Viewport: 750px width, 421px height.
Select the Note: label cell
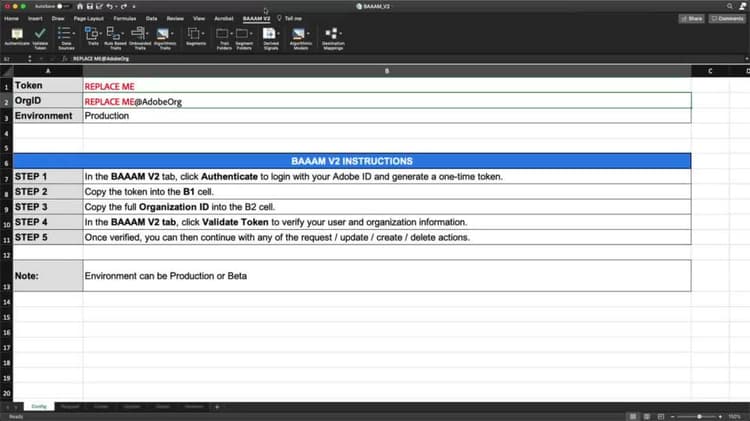(x=48, y=276)
